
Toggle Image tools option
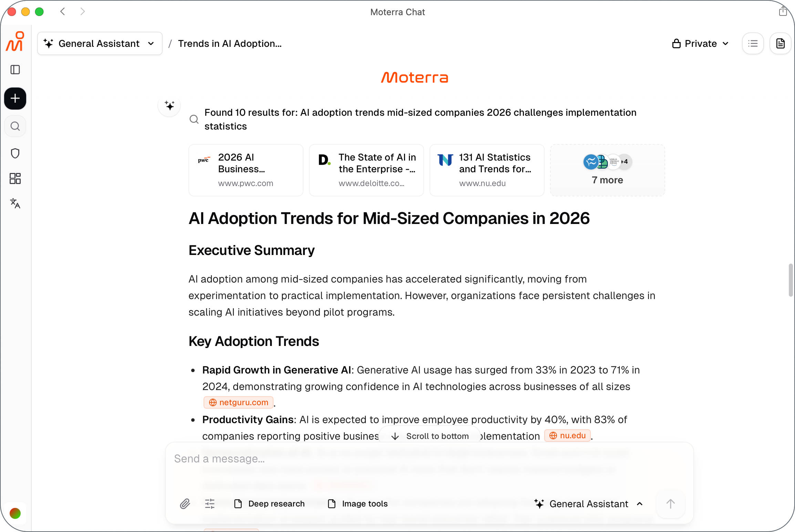click(x=358, y=504)
